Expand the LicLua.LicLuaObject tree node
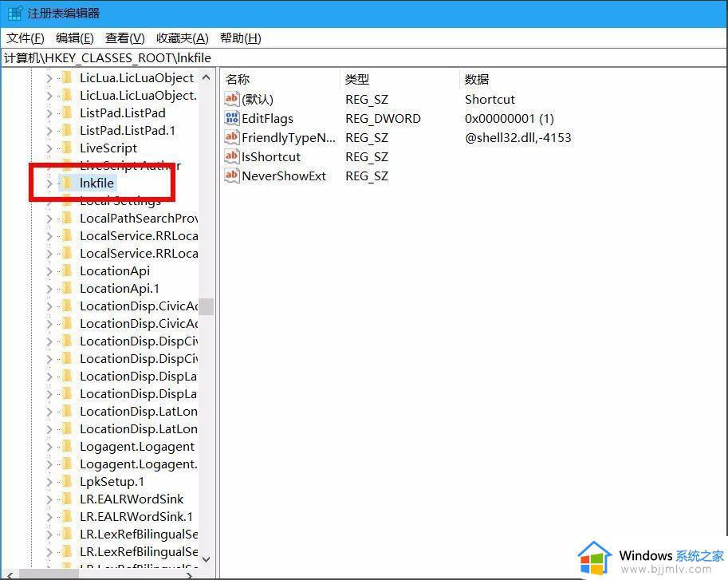The image size is (728, 580). click(x=49, y=78)
